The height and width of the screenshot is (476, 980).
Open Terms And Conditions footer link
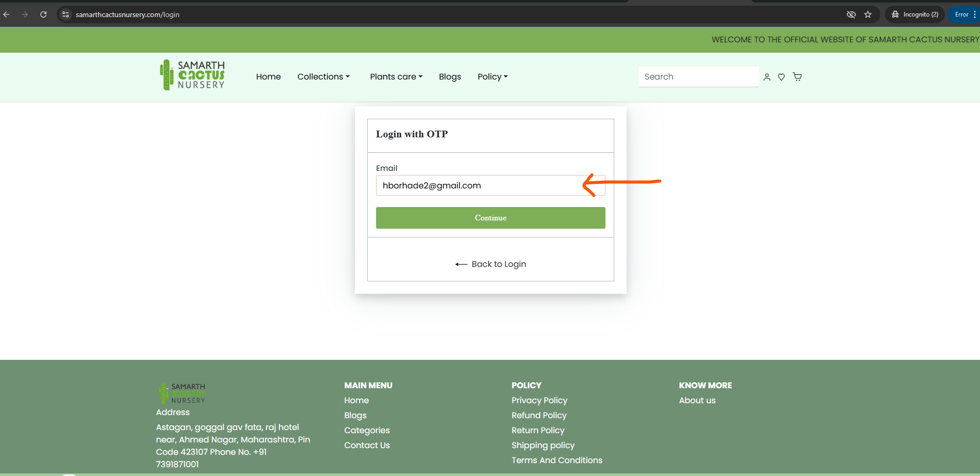557,460
